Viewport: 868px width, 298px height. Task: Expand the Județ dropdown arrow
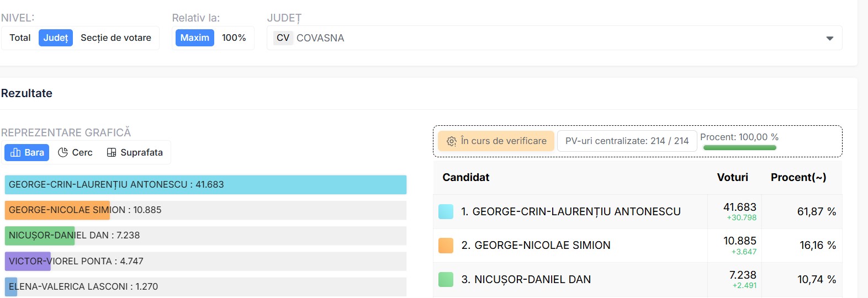829,38
